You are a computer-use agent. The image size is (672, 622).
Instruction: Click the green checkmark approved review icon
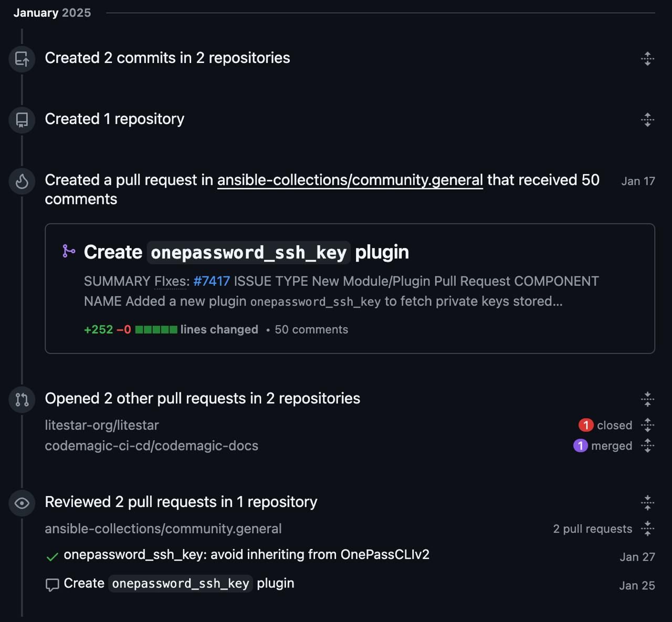click(52, 557)
